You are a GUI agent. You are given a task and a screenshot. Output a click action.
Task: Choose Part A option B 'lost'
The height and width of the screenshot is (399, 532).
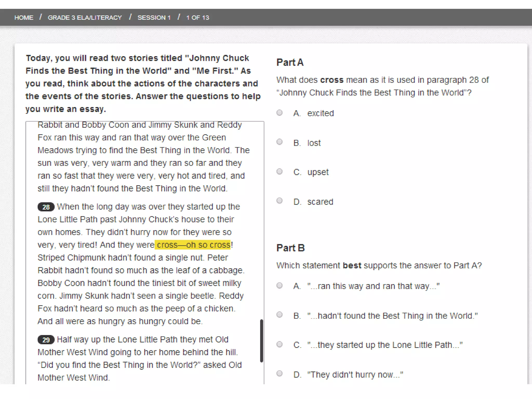pos(280,142)
